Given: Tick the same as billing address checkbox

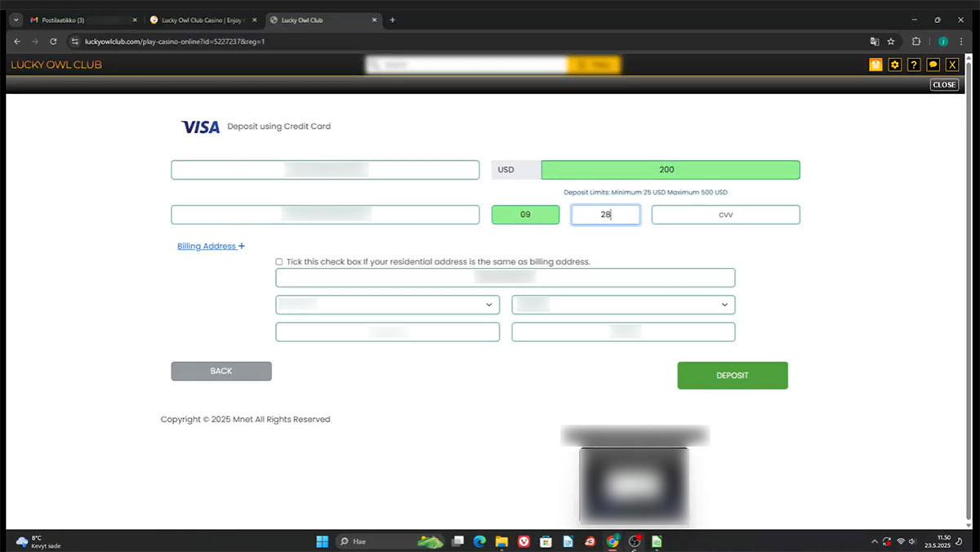Looking at the screenshot, I should coord(279,262).
